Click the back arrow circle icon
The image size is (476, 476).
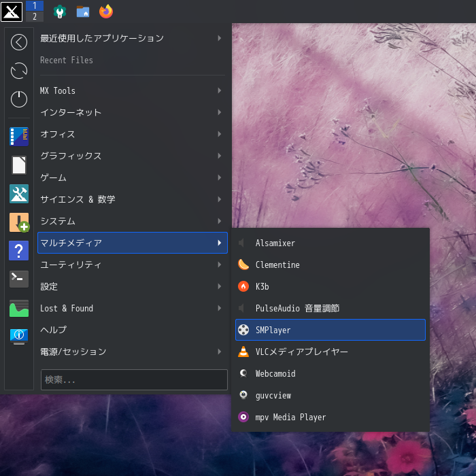click(19, 42)
